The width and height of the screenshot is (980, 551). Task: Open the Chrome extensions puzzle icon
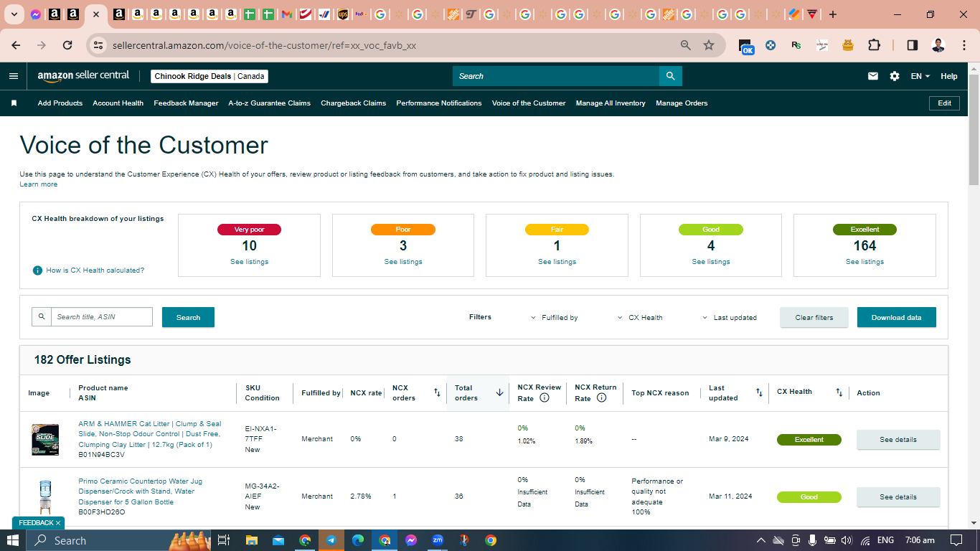click(874, 45)
